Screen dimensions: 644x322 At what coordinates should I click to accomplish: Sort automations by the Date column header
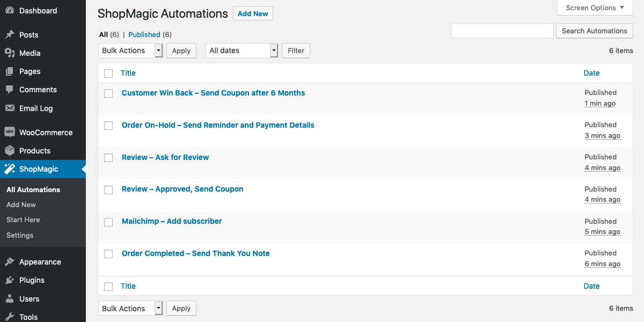coord(591,73)
